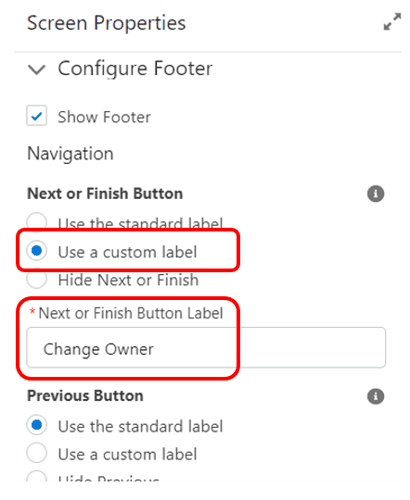
Task: Focus the Change Owner label input field
Action: click(x=206, y=348)
